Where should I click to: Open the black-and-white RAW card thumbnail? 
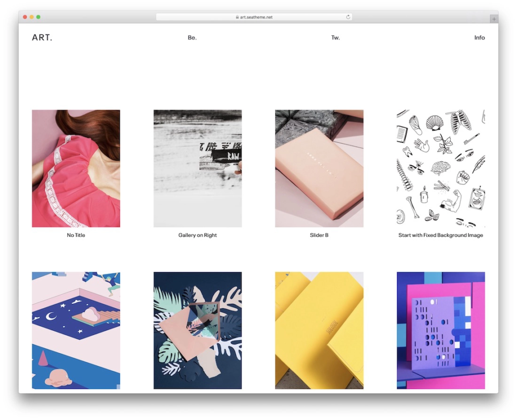(198, 169)
